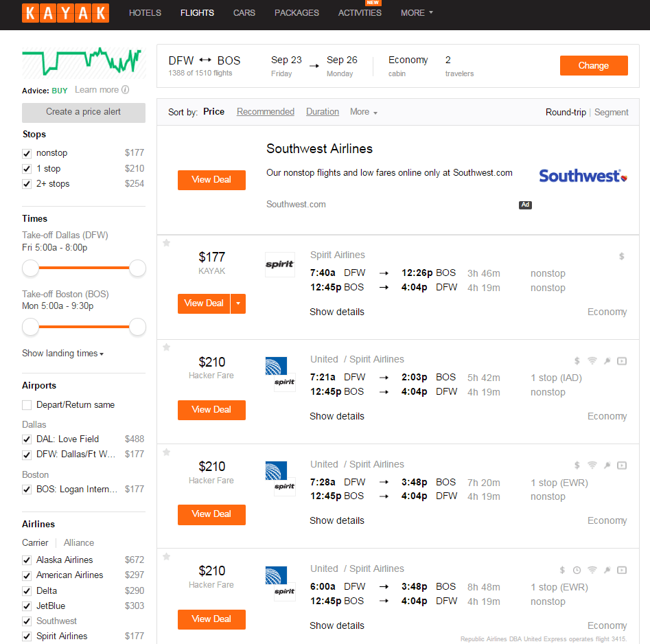Click the KAYAK logo
This screenshot has height=644, width=650.
(x=65, y=13)
